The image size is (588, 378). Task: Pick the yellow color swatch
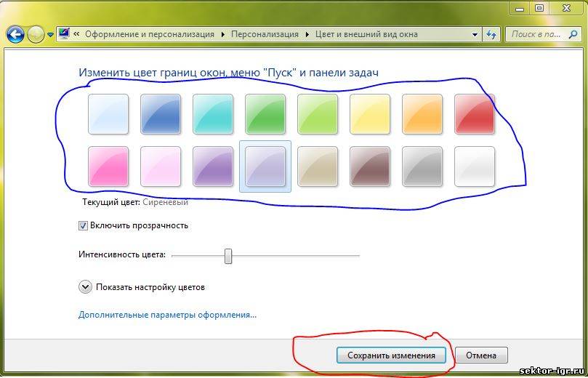coord(370,114)
